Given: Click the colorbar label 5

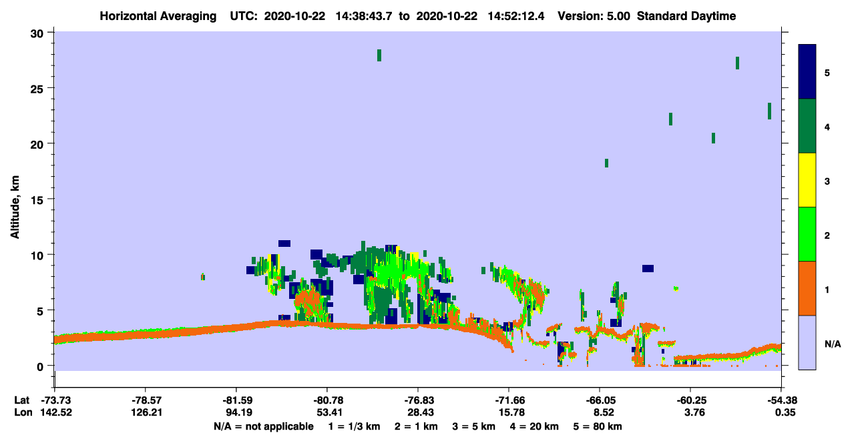Looking at the screenshot, I should (827, 72).
